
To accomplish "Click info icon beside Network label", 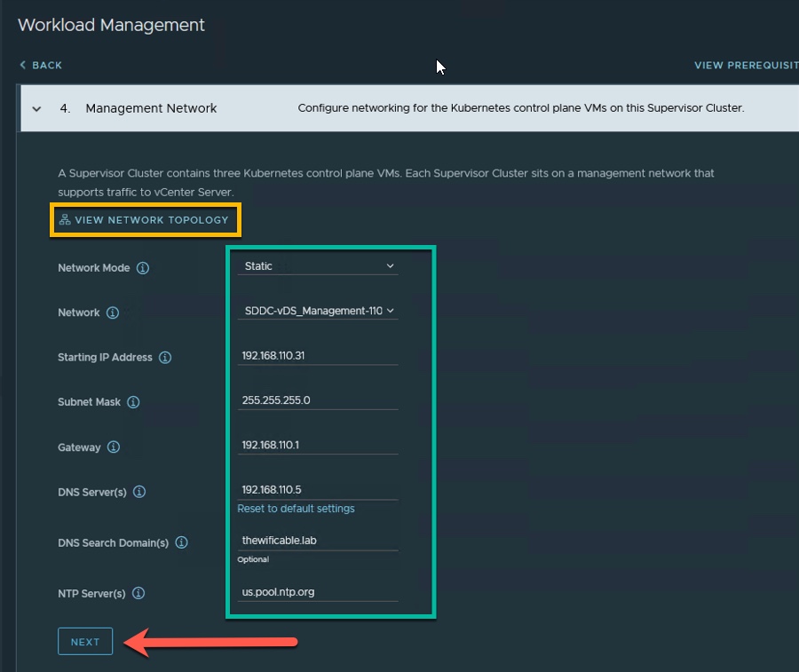I will click(x=113, y=312).
